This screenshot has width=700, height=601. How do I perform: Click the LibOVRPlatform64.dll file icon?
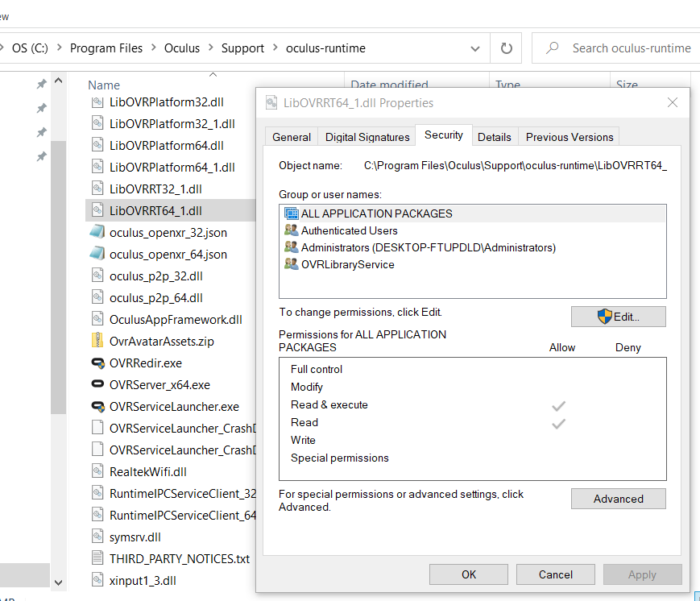coord(97,145)
